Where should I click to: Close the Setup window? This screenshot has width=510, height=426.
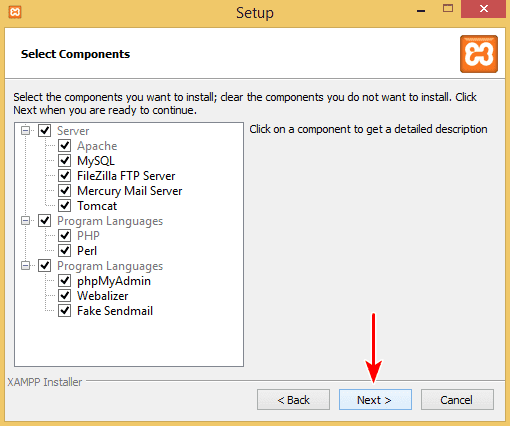pyautogui.click(x=483, y=9)
